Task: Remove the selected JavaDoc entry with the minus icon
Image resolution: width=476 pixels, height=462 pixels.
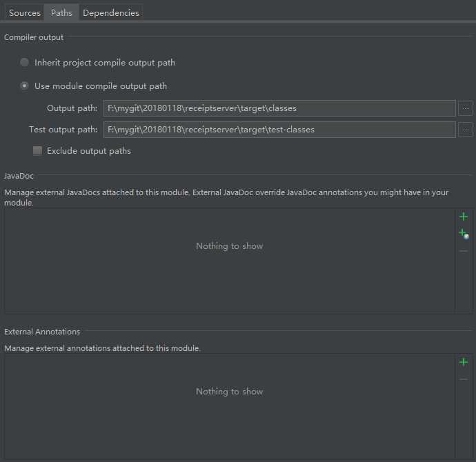Action: [464, 251]
